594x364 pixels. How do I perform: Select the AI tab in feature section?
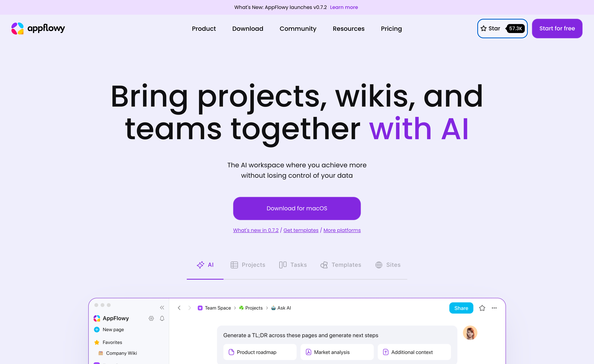(205, 265)
